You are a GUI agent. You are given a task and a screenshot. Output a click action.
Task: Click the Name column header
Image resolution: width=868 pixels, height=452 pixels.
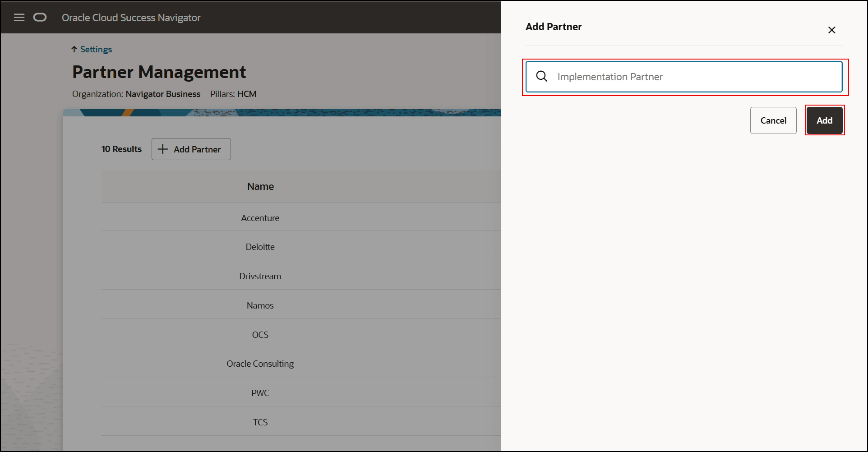(x=260, y=186)
